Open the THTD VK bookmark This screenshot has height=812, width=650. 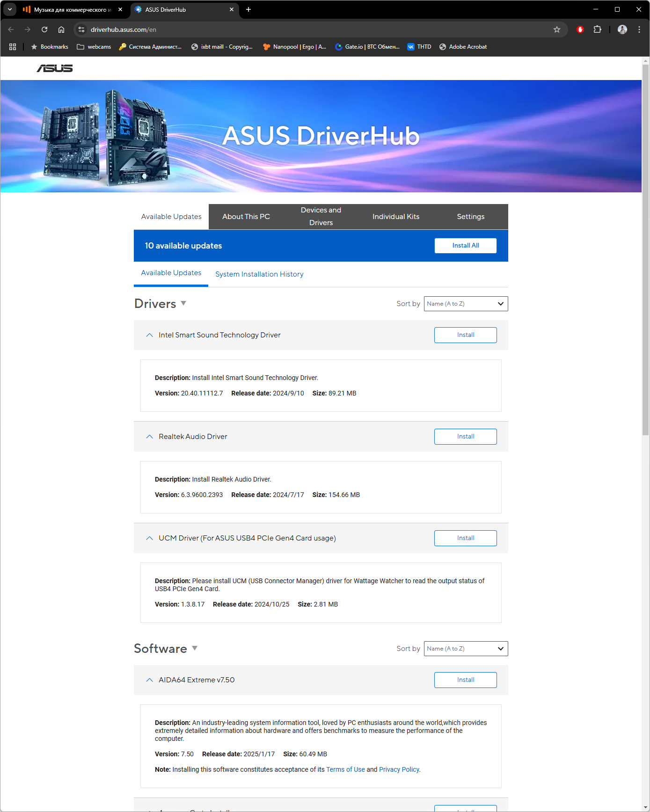[x=419, y=47]
